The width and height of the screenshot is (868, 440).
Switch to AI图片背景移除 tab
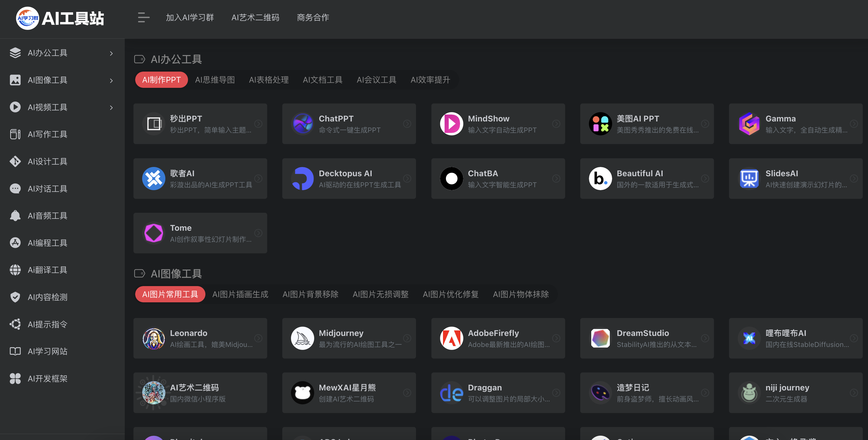point(310,294)
